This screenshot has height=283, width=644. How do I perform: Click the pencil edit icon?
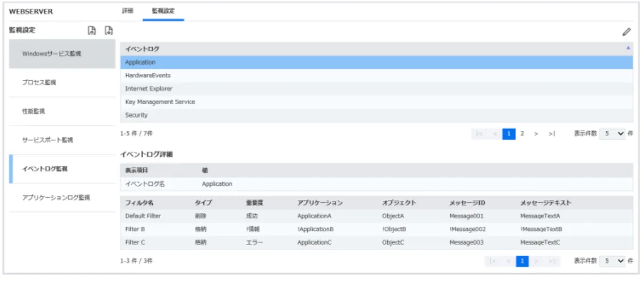(x=626, y=32)
